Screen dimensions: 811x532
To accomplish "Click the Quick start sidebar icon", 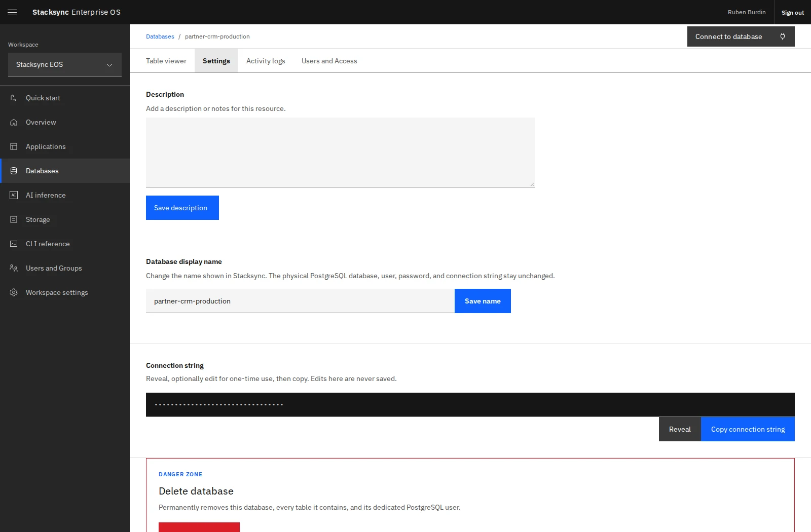I will (14, 98).
